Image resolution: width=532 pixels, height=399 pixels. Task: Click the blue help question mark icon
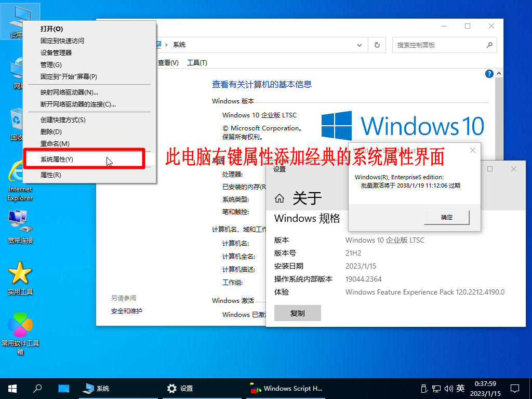point(489,74)
